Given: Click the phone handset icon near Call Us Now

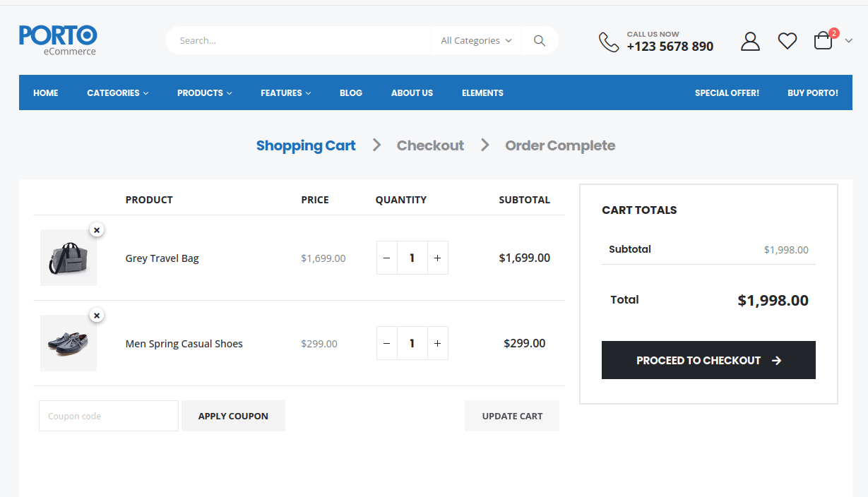Looking at the screenshot, I should pos(609,42).
